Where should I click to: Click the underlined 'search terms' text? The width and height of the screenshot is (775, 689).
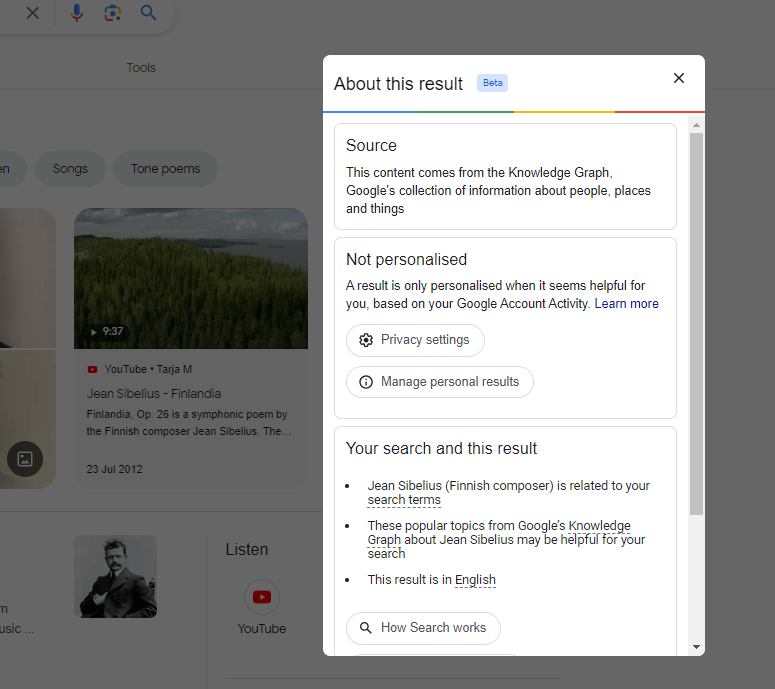pyautogui.click(x=404, y=500)
